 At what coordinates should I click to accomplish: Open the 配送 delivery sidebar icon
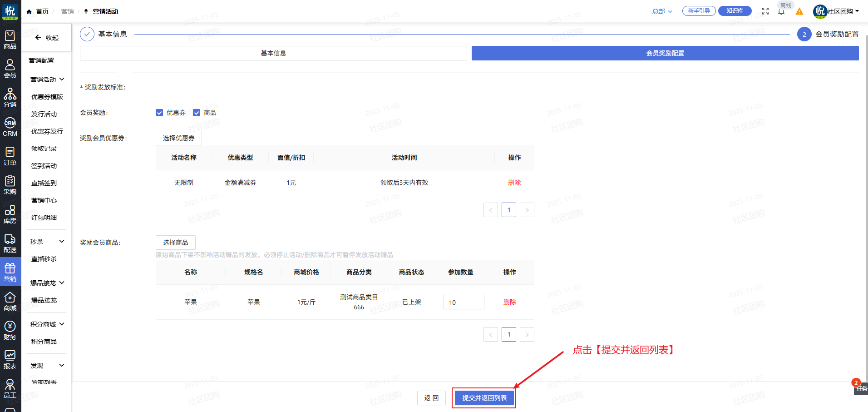tap(10, 243)
